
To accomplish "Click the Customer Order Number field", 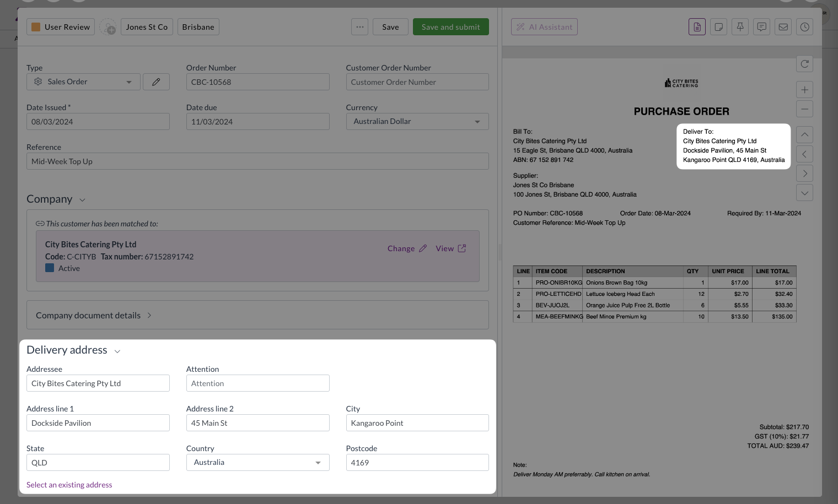I will tap(417, 82).
